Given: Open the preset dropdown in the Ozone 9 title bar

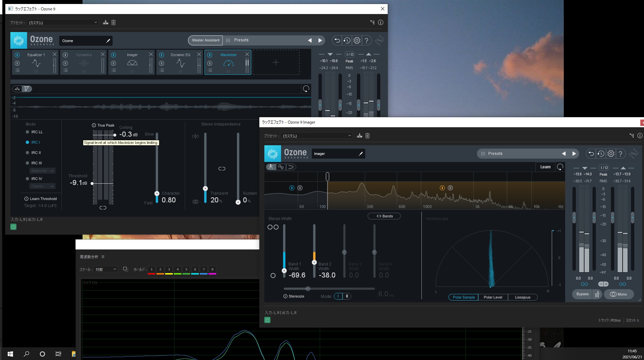Looking at the screenshot, I should pos(62,22).
